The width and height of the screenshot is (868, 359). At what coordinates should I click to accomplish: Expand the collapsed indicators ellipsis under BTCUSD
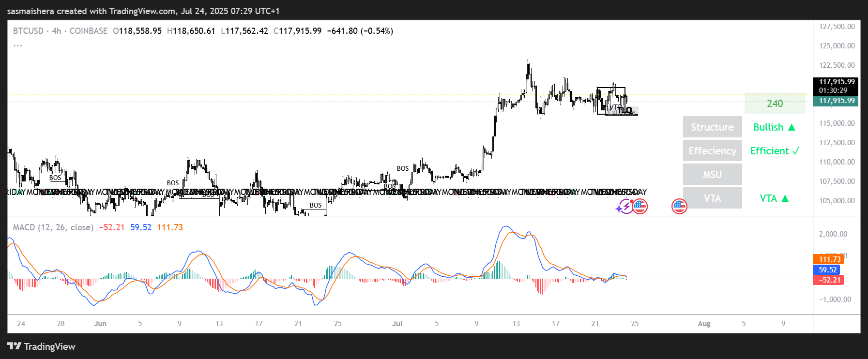coord(18,45)
